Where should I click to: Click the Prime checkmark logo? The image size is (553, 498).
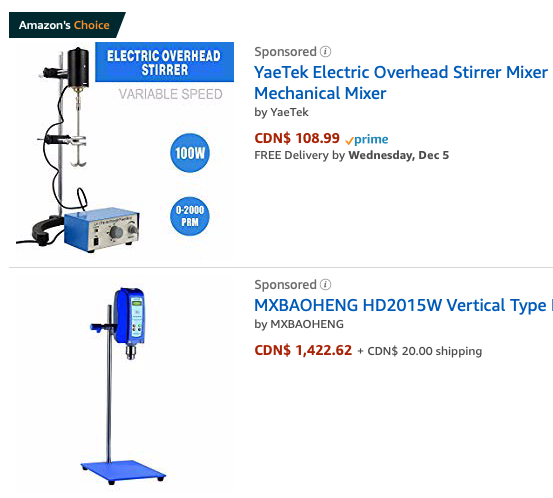pos(366,139)
